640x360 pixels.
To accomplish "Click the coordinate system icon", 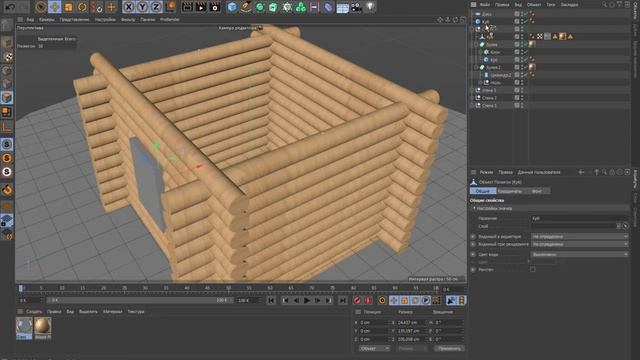I will [x=171, y=7].
